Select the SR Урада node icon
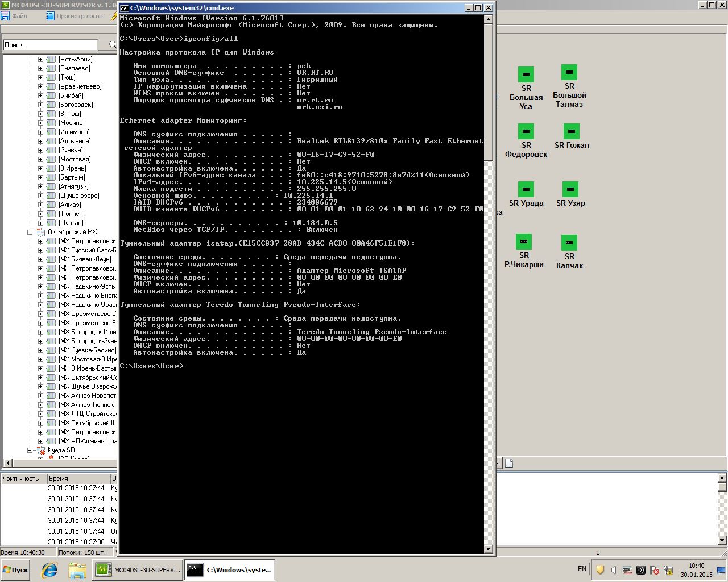728x582 pixels. tap(526, 189)
